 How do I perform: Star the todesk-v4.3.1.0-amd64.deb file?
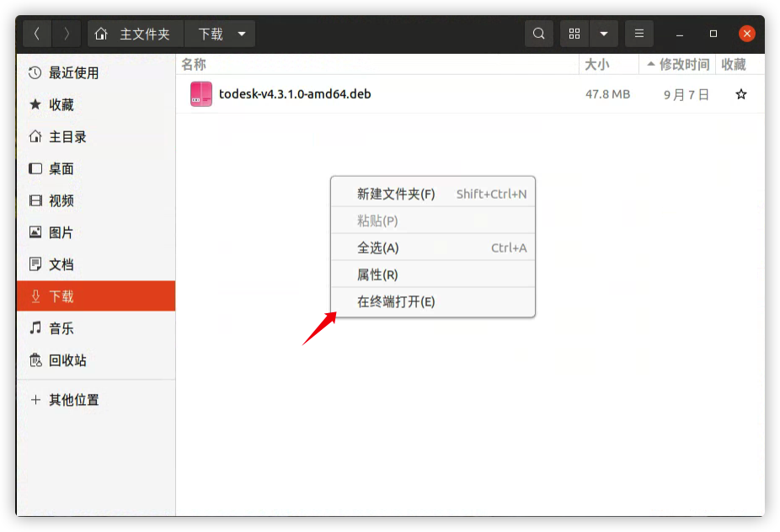[741, 94]
